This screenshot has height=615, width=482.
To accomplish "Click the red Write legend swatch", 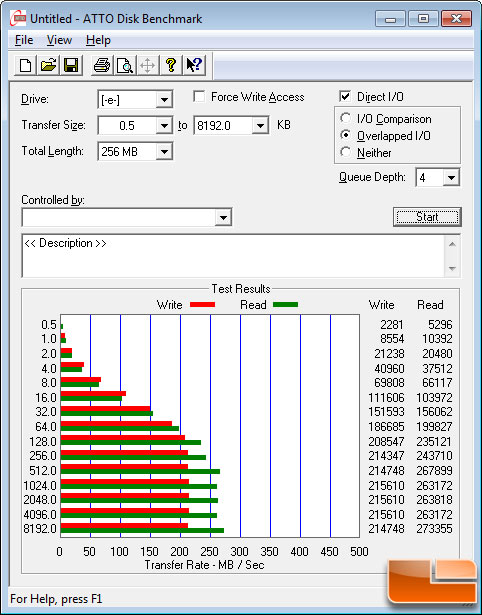I will tap(202, 305).
